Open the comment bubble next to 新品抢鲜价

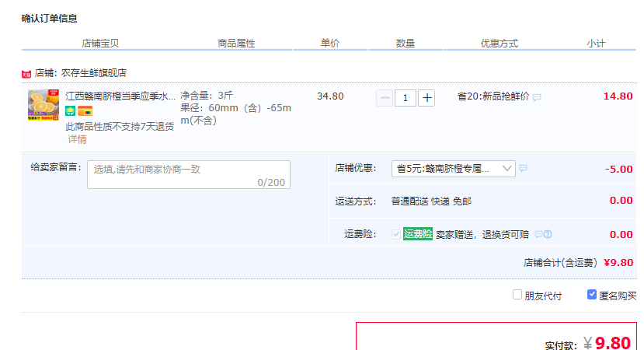click(537, 97)
